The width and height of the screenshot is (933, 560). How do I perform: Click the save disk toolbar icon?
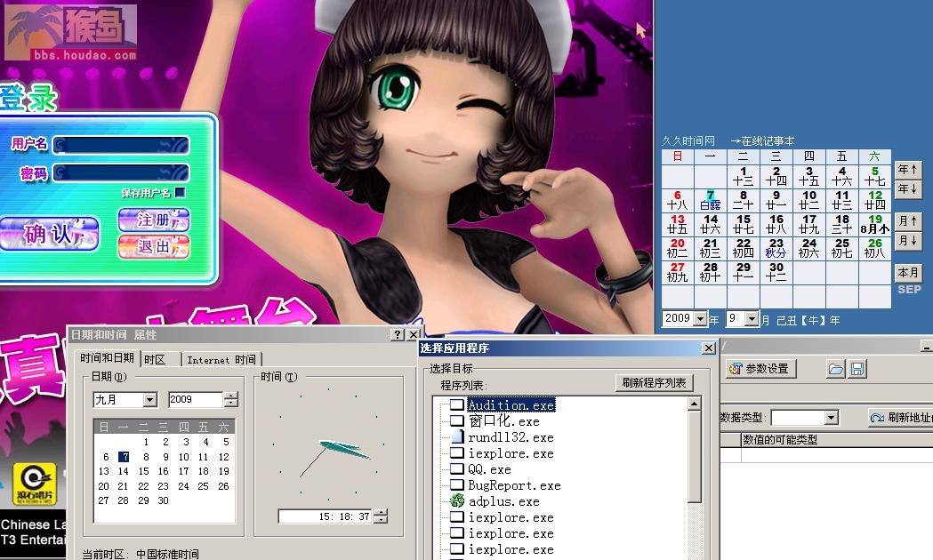tap(857, 369)
